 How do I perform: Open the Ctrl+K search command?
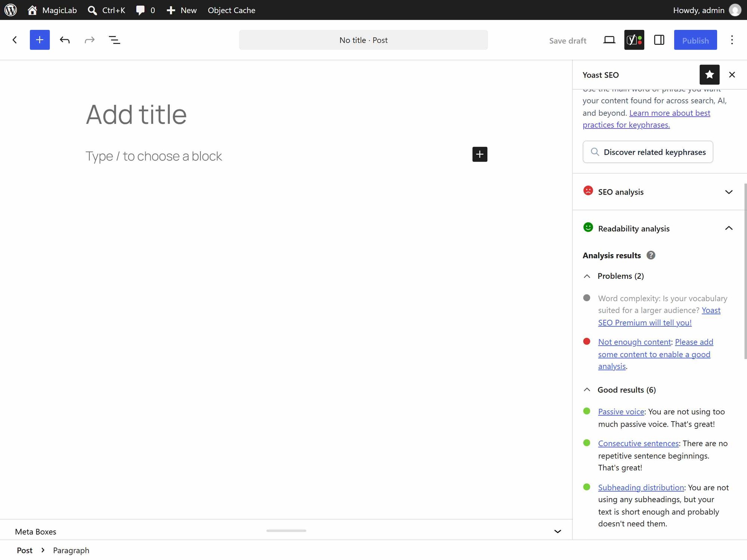[106, 10]
